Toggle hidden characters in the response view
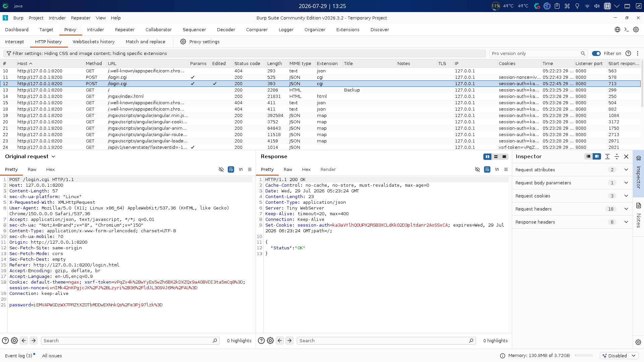Screen dimensions: 644x362 477,170
